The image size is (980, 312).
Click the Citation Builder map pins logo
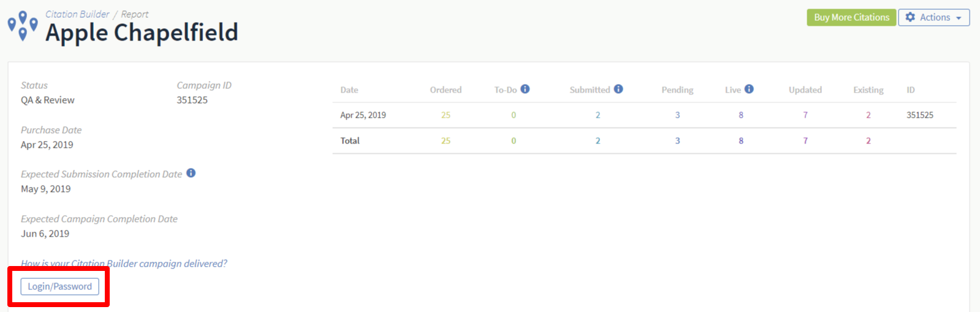tap(23, 26)
